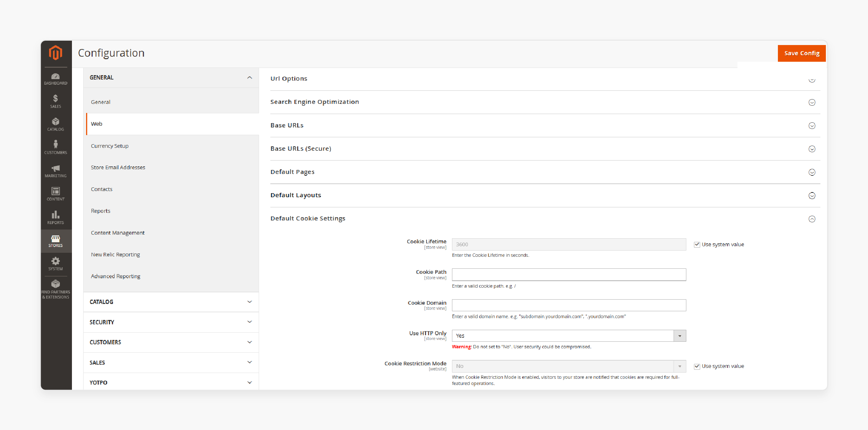Expand the Base URLs section arrow
Image resolution: width=868 pixels, height=430 pixels.
point(812,126)
